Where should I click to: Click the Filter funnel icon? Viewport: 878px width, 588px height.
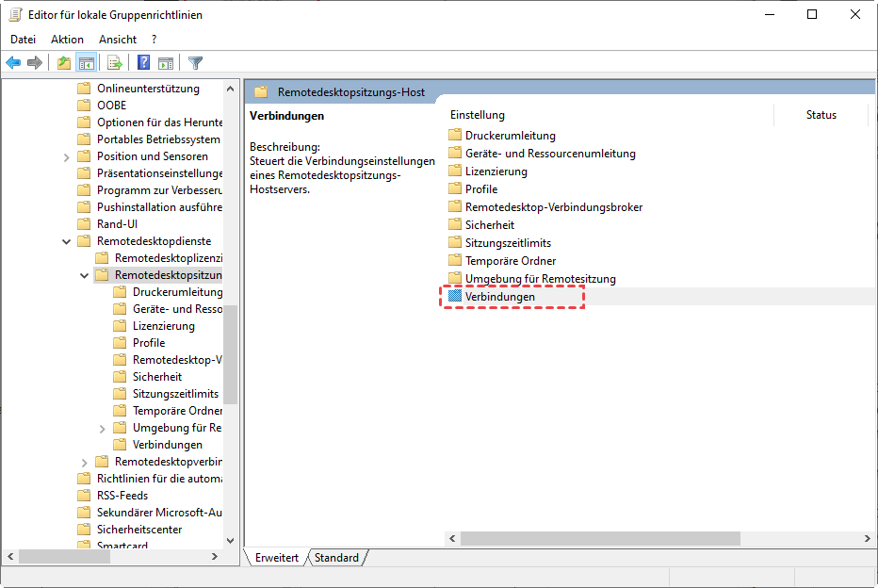(195, 63)
